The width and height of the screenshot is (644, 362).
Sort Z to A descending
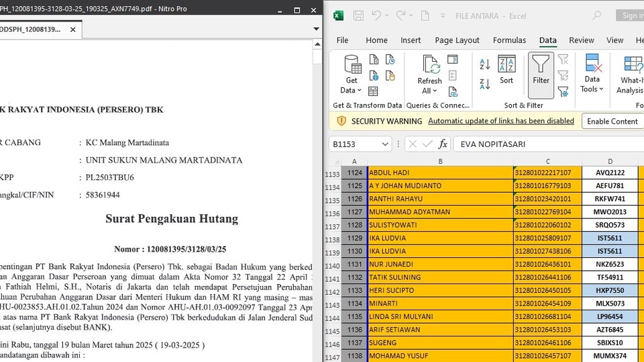coord(484,84)
